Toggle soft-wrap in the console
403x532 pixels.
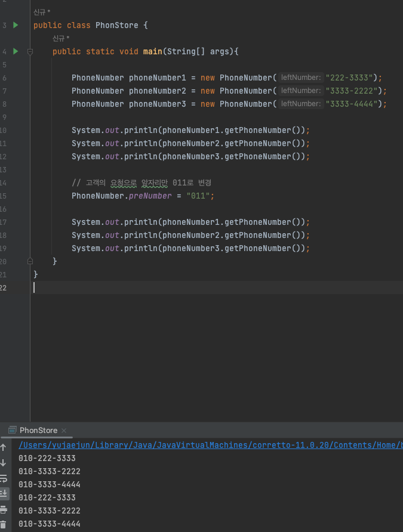point(4,478)
